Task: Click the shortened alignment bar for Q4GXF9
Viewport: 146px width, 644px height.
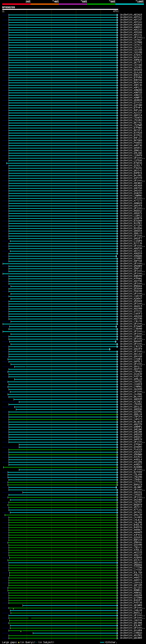Action: coord(60,349)
